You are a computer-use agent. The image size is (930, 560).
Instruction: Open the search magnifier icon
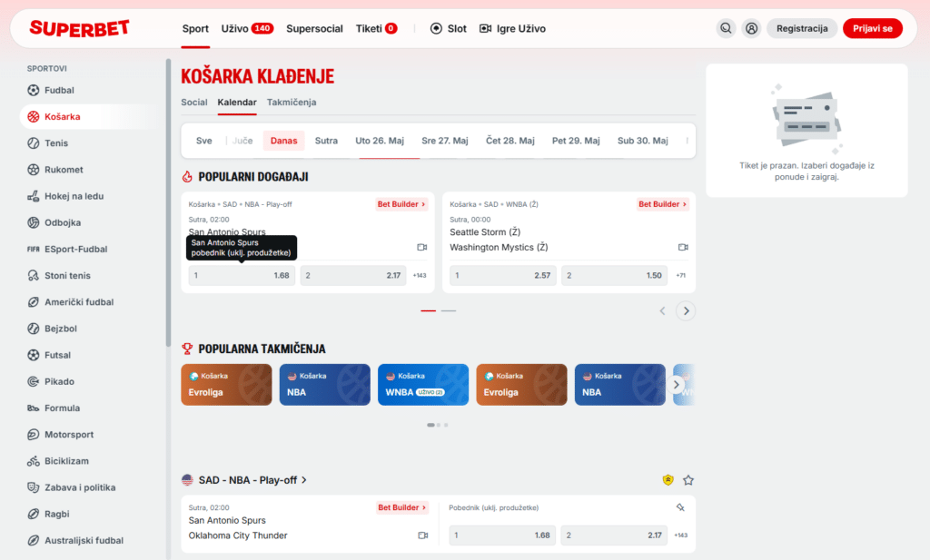point(726,28)
